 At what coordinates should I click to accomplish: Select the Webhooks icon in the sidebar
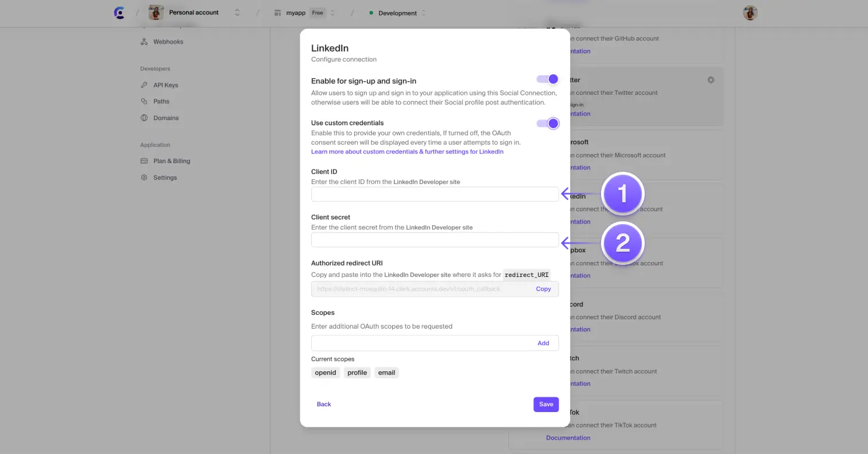[x=144, y=41]
